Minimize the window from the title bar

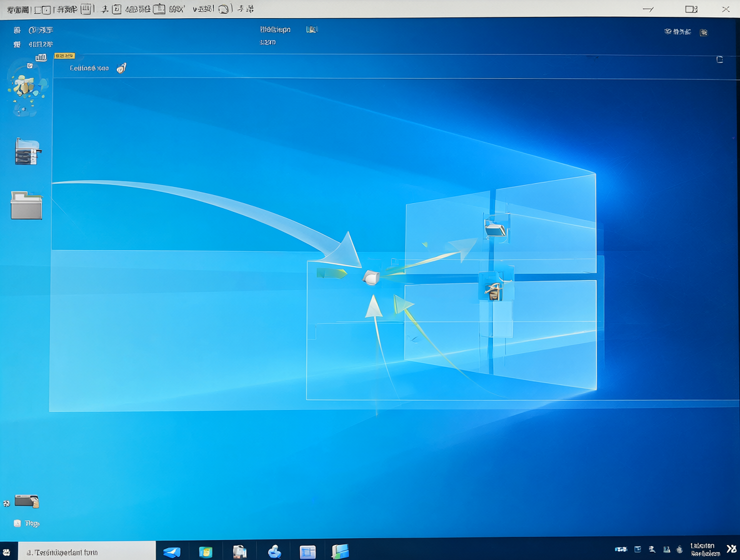pyautogui.click(x=649, y=9)
